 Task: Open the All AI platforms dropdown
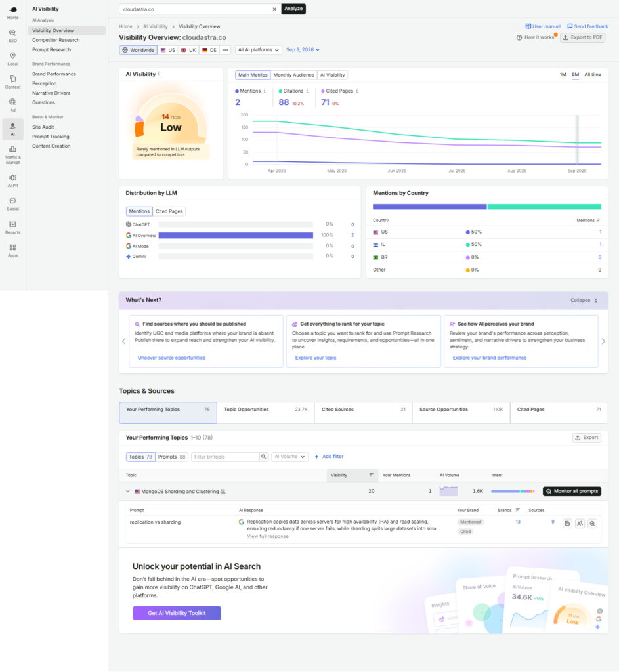point(259,50)
